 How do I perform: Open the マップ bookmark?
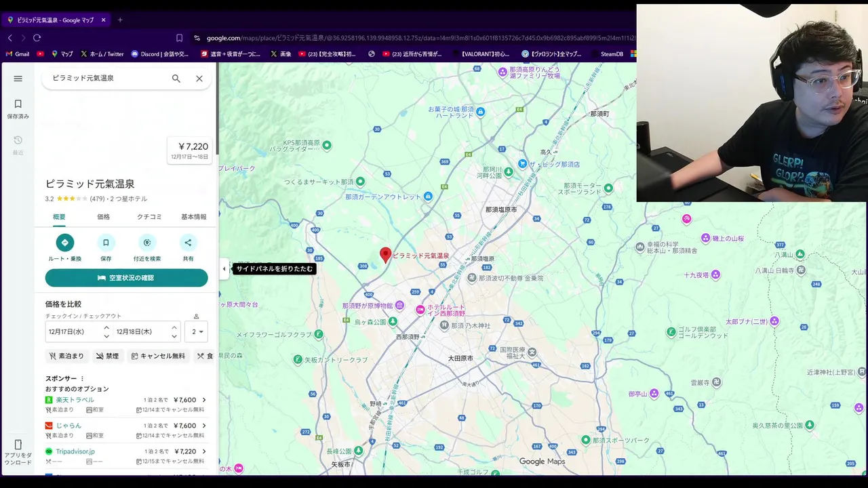pos(62,54)
